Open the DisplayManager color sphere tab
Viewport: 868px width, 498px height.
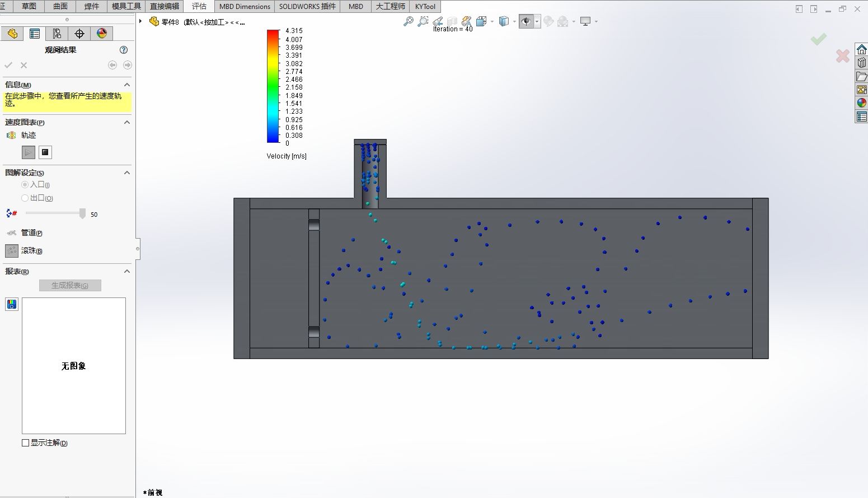[102, 34]
